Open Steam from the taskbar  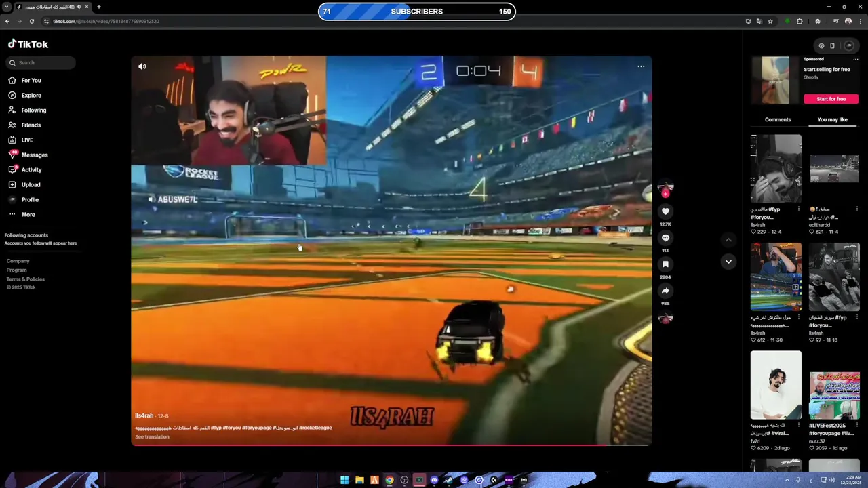click(x=449, y=480)
